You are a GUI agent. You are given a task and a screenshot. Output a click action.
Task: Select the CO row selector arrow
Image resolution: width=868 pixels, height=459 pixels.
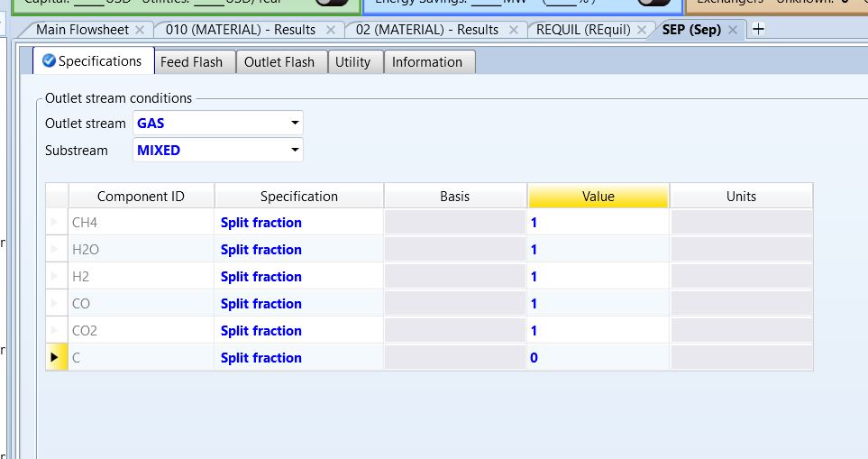(57, 303)
